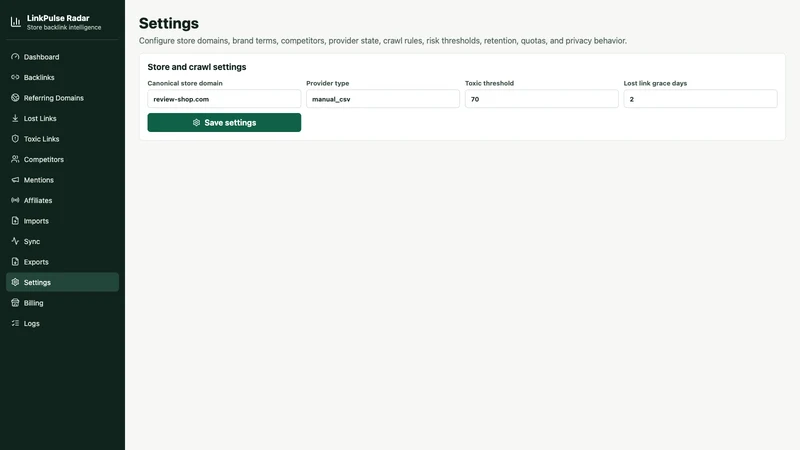Click the Dashboard gauge icon
Image resolution: width=800 pixels, height=450 pixels.
pos(15,57)
